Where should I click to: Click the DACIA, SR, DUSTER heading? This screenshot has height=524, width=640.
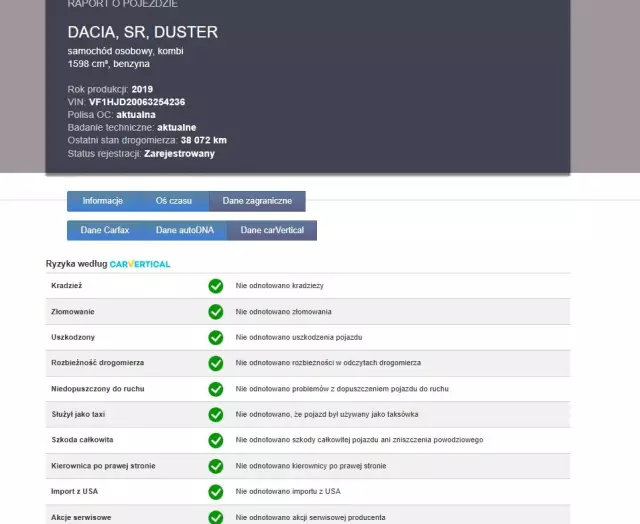coord(143,32)
